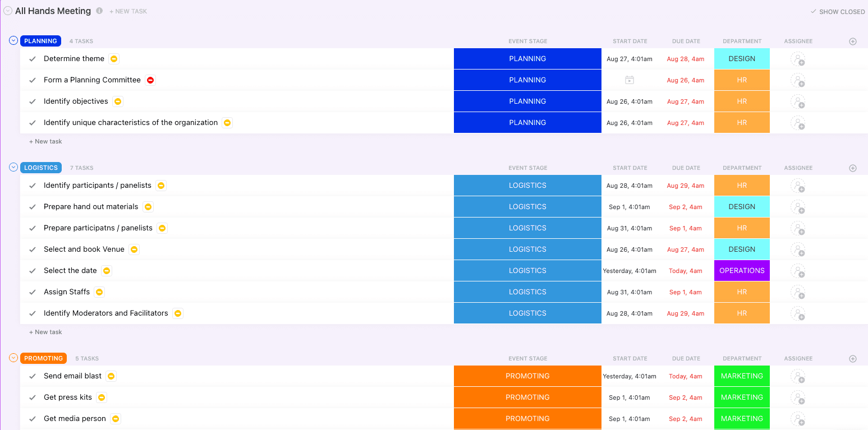Collapse the Promoting task group
This screenshot has height=430, width=868.
point(13,358)
